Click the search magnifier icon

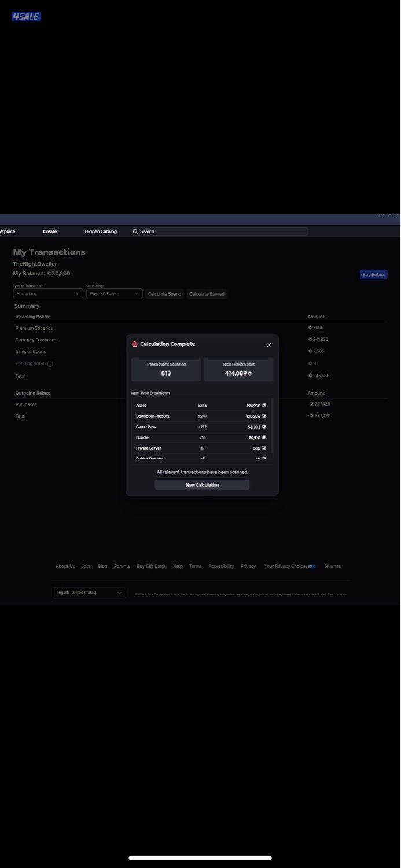135,231
